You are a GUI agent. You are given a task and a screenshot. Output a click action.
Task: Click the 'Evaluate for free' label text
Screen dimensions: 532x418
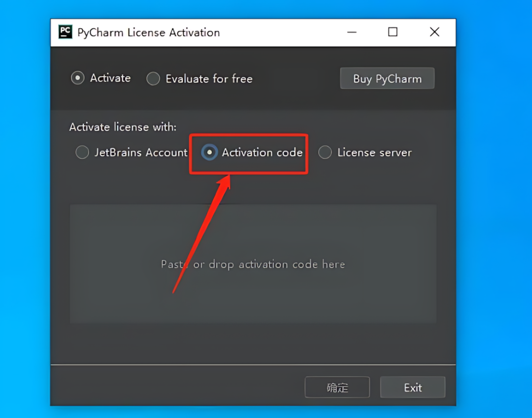click(209, 79)
